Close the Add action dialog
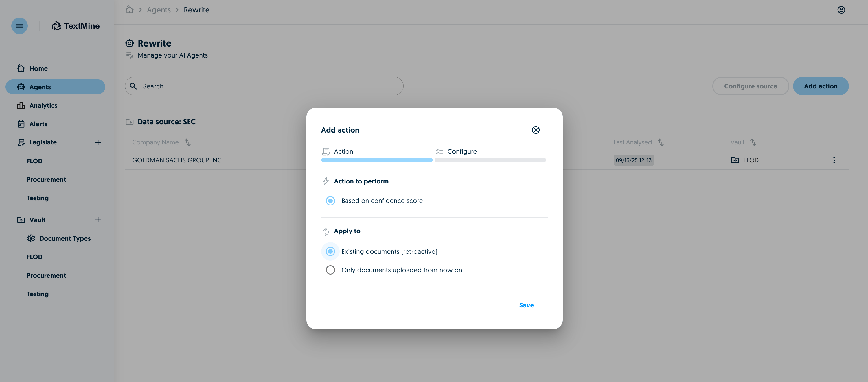The height and width of the screenshot is (382, 868). [x=536, y=130]
